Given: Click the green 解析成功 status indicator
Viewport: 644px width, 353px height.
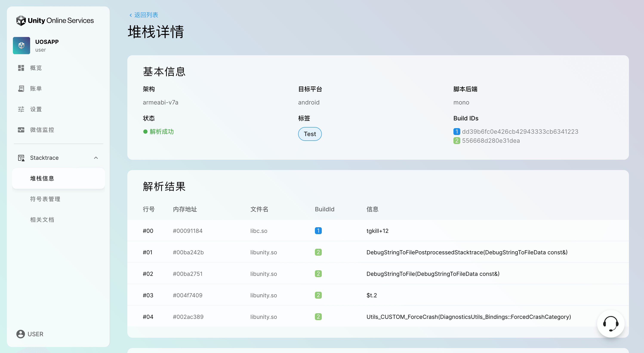Looking at the screenshot, I should 159,132.
